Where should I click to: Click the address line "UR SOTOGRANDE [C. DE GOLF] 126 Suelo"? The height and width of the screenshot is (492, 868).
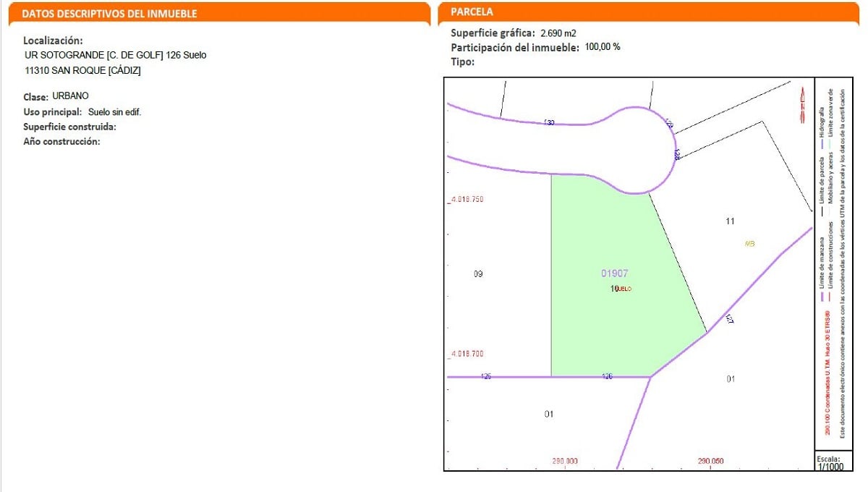point(115,55)
